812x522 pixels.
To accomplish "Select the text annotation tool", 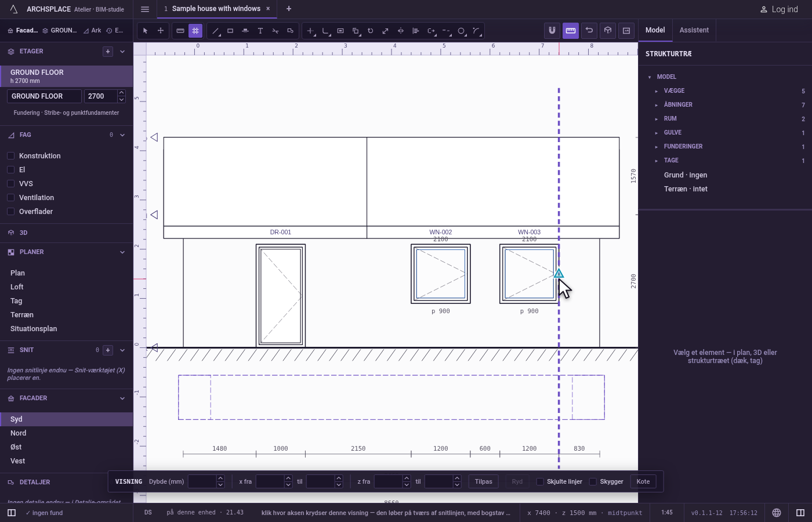I will point(260,31).
